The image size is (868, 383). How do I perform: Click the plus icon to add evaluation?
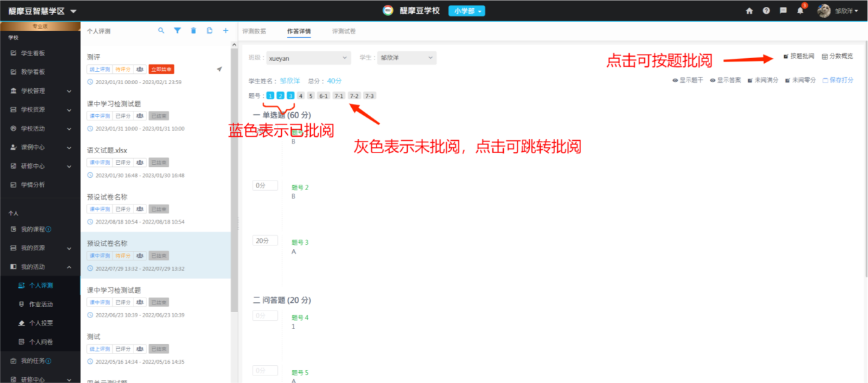226,31
